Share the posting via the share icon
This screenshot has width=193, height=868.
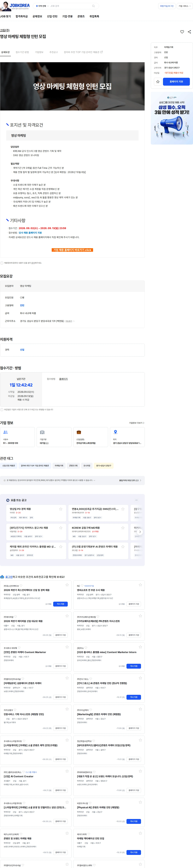point(189,32)
